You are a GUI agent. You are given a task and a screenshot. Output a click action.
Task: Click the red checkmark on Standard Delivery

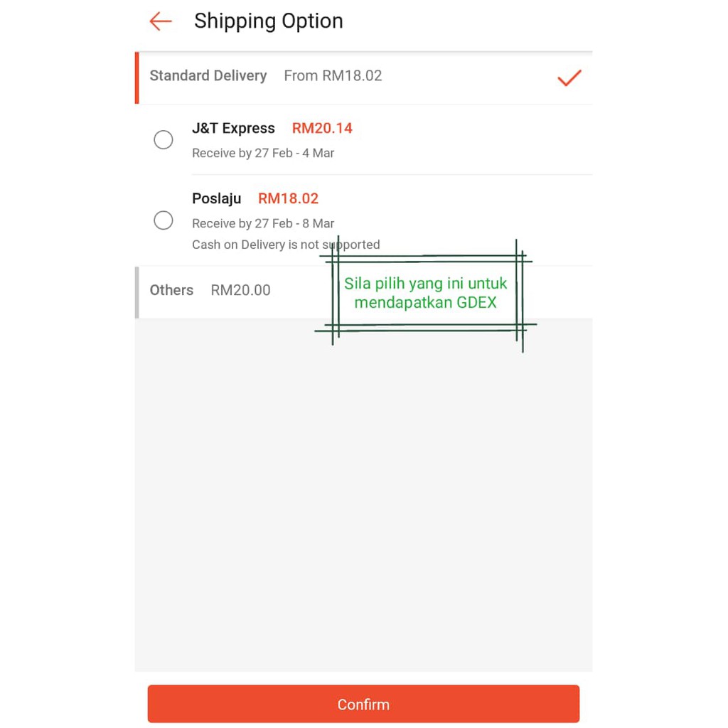pos(569,77)
